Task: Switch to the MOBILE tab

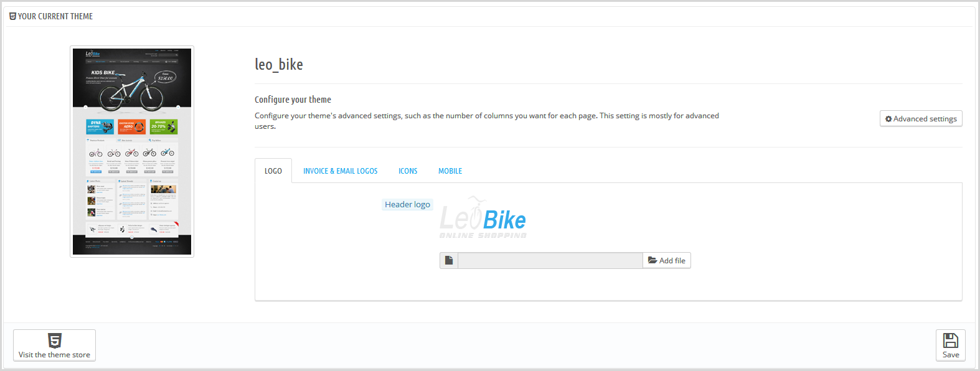Action: 450,171
